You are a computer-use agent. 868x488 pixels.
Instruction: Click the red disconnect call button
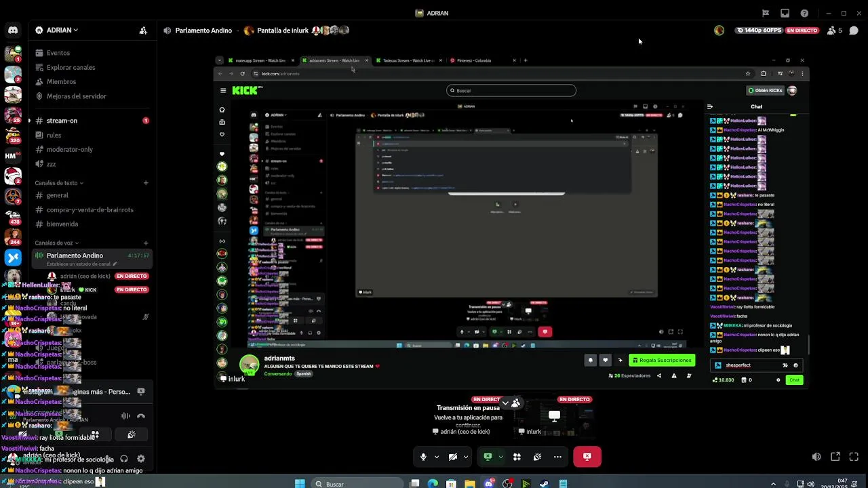[587, 457]
